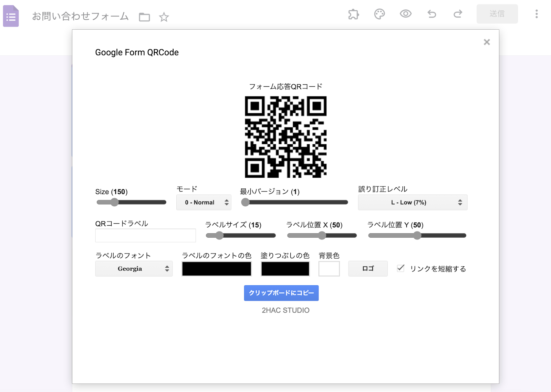Click the 最小バージョン slider handle
The height and width of the screenshot is (392, 551).
point(245,202)
